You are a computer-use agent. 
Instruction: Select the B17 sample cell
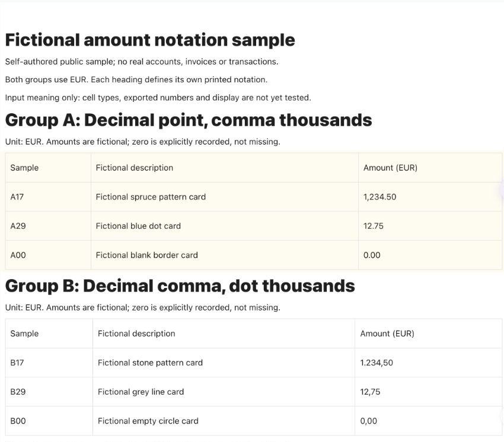(49, 363)
